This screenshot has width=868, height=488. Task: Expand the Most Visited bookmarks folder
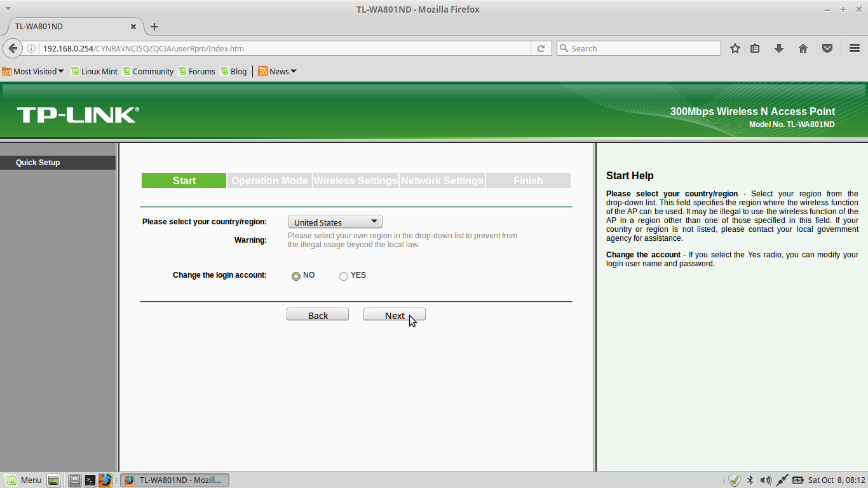click(33, 71)
